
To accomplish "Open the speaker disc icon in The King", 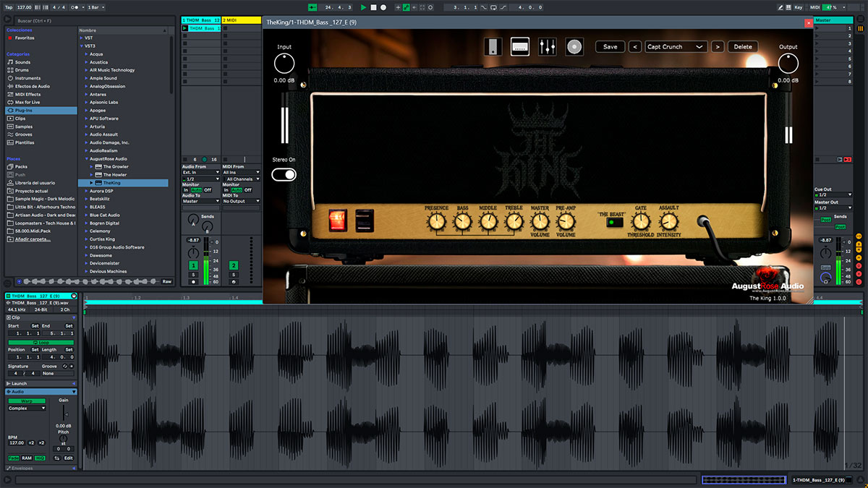I will pos(574,47).
